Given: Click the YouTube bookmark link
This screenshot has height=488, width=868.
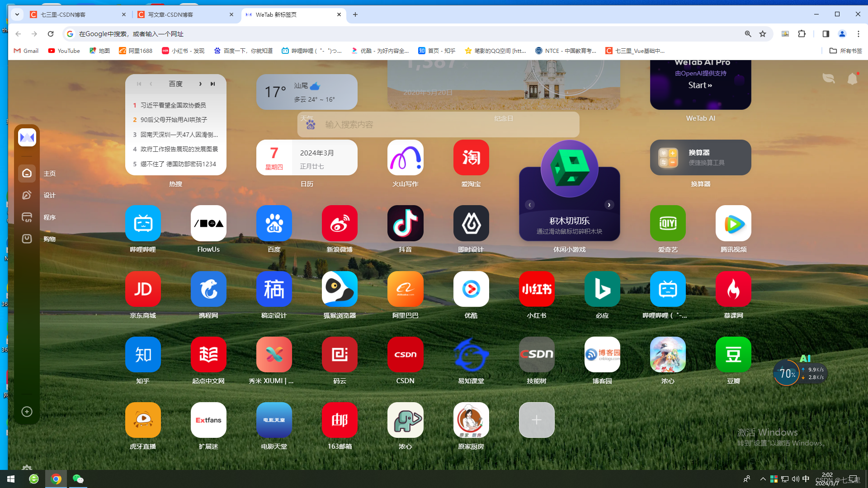Looking at the screenshot, I should tap(64, 51).
